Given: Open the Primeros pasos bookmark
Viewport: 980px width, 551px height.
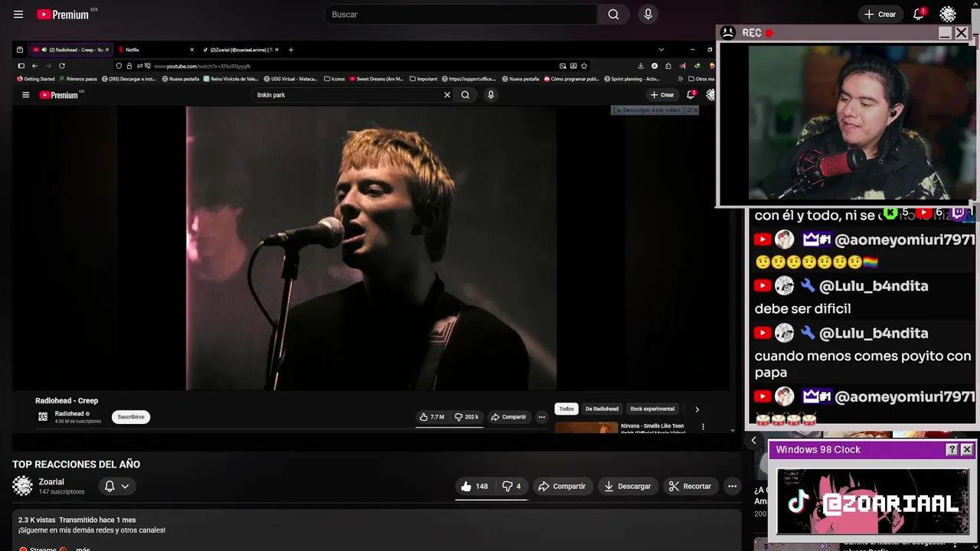Looking at the screenshot, I should (x=78, y=79).
